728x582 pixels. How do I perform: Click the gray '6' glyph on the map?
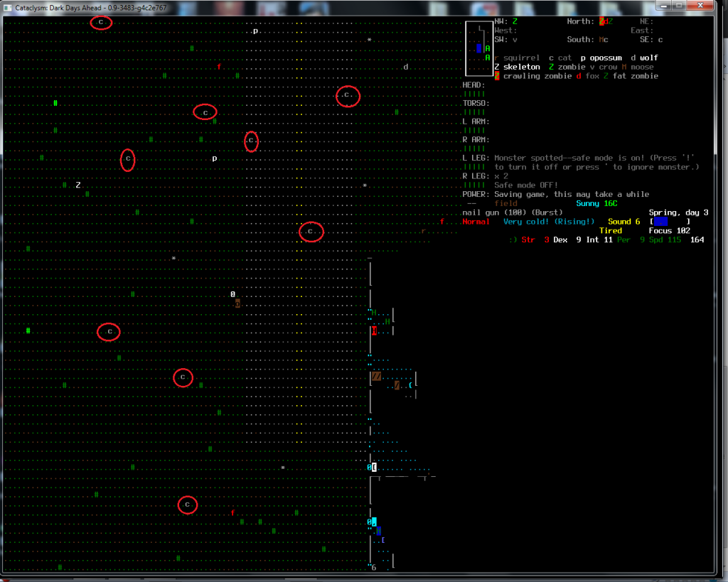[374, 568]
